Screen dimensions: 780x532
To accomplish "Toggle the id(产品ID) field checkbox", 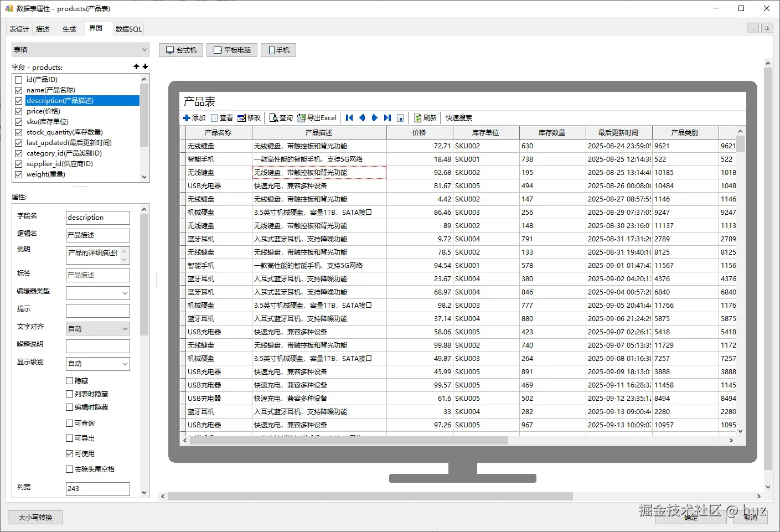I will [x=19, y=80].
